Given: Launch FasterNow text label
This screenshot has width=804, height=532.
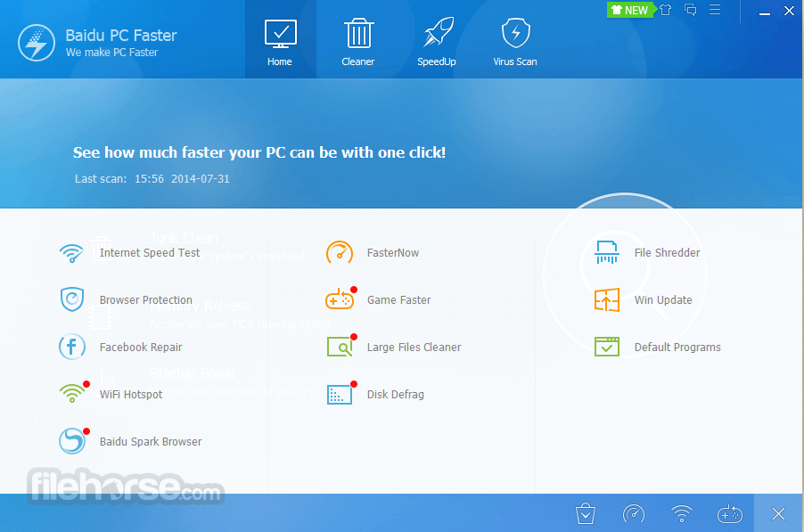Looking at the screenshot, I should click(x=393, y=253).
